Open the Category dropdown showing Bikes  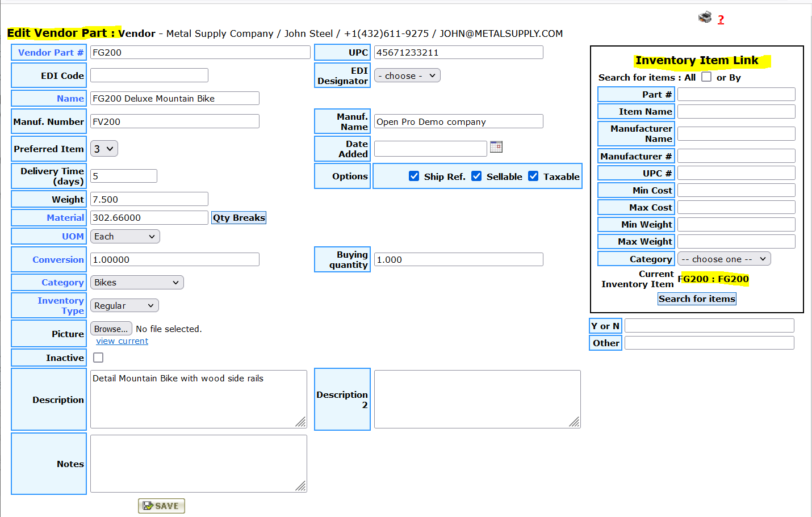coord(137,283)
